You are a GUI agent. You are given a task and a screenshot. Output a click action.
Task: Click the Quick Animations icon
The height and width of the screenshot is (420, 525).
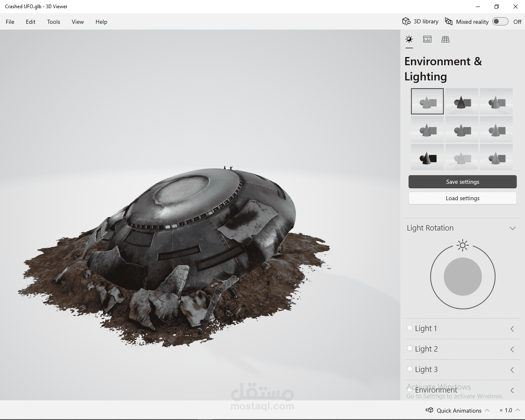point(429,410)
